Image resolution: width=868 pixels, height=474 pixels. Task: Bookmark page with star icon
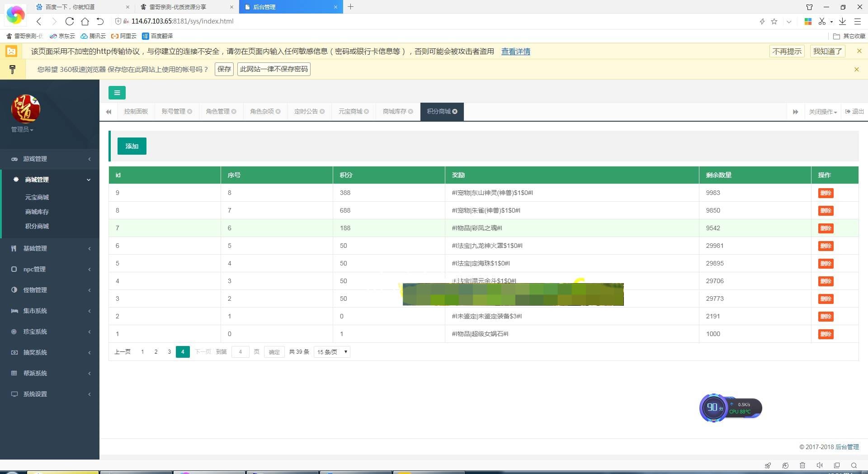pyautogui.click(x=774, y=21)
